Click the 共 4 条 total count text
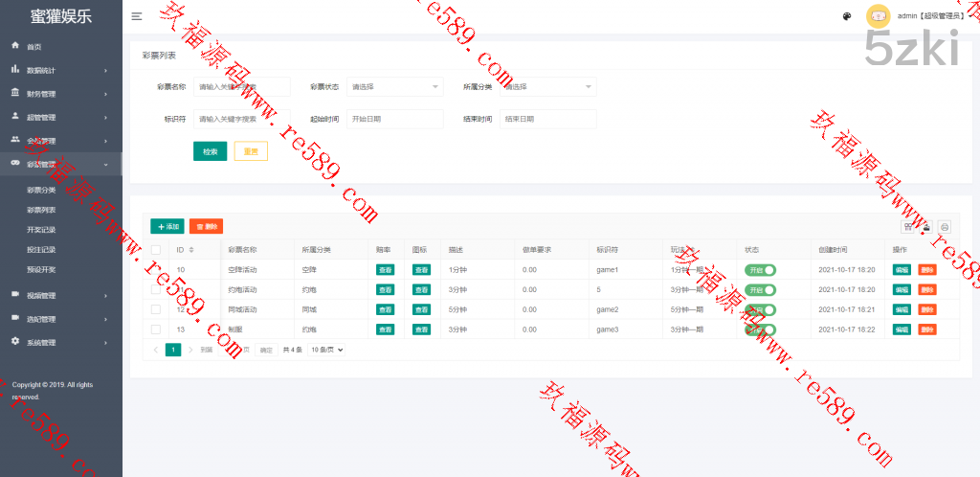The height and width of the screenshot is (477, 980). click(x=293, y=350)
